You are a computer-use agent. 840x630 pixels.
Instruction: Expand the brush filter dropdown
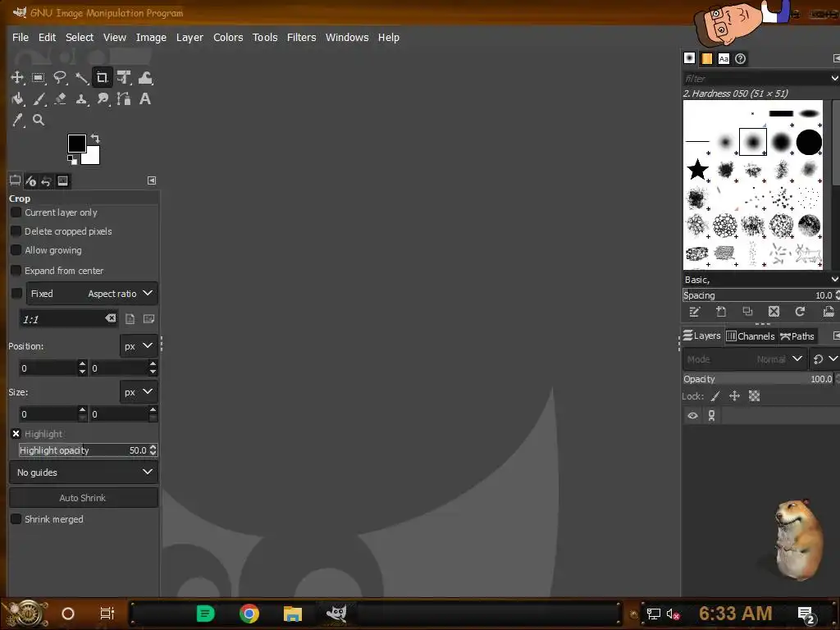coord(833,78)
